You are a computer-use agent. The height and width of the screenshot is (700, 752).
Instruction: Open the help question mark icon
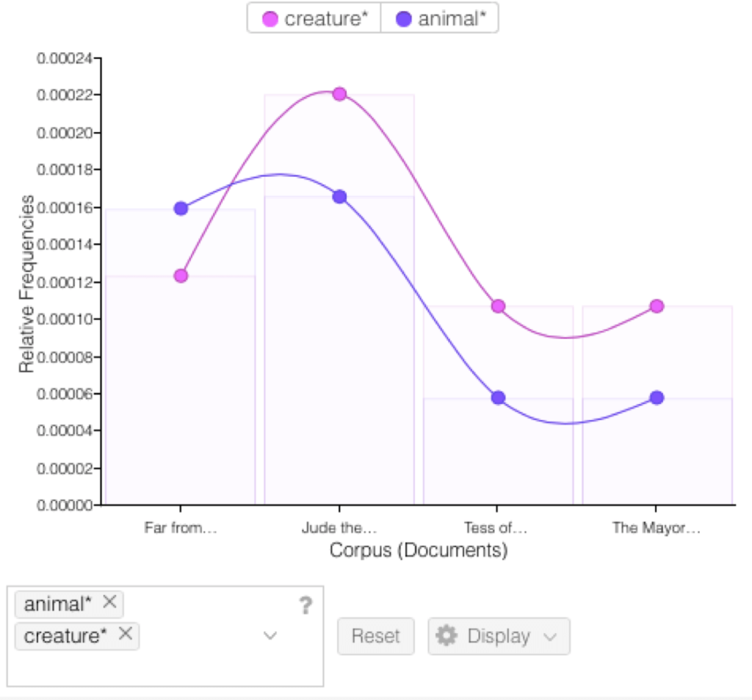coord(305,605)
